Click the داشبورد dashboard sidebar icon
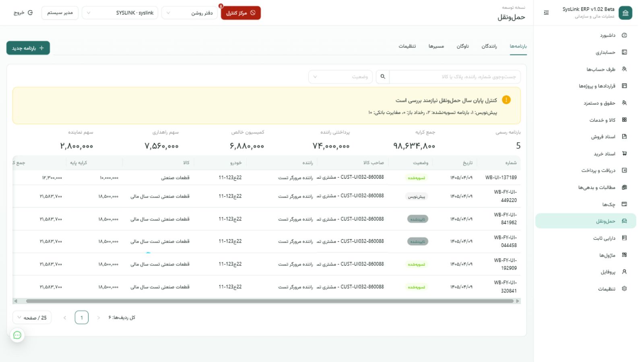 (x=624, y=35)
